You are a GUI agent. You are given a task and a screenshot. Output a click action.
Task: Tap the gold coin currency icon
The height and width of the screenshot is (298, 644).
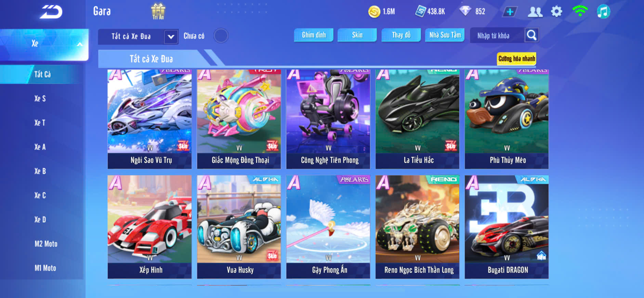(374, 12)
